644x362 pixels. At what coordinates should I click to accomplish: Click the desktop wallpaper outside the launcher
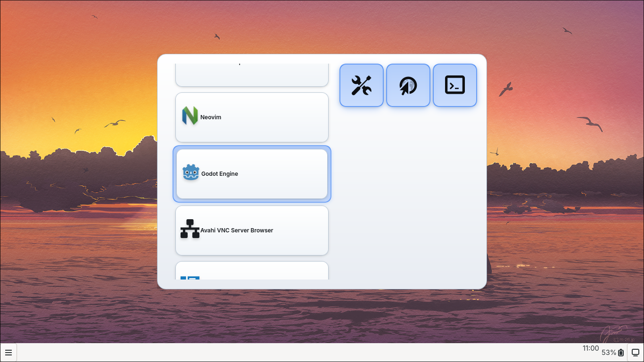80,189
